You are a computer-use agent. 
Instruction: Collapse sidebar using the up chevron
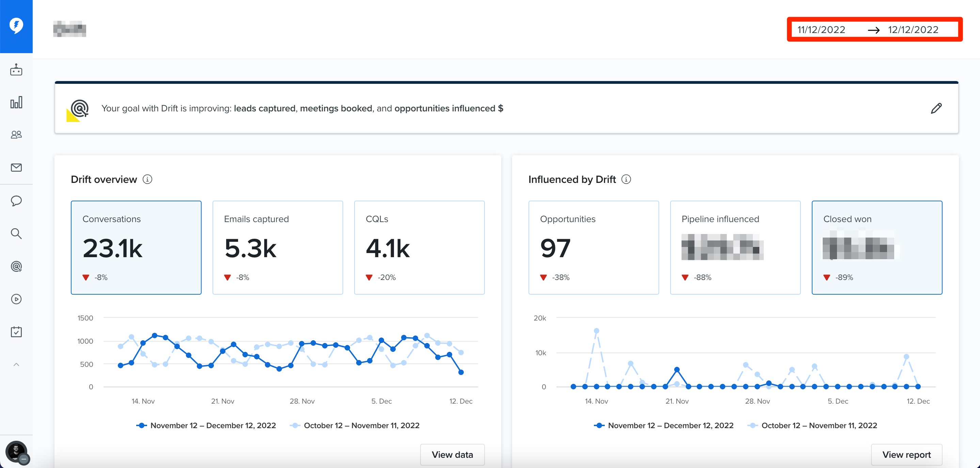click(x=16, y=364)
